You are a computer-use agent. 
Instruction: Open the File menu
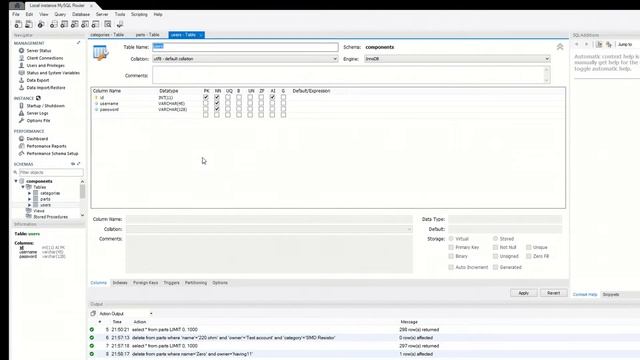point(16,14)
